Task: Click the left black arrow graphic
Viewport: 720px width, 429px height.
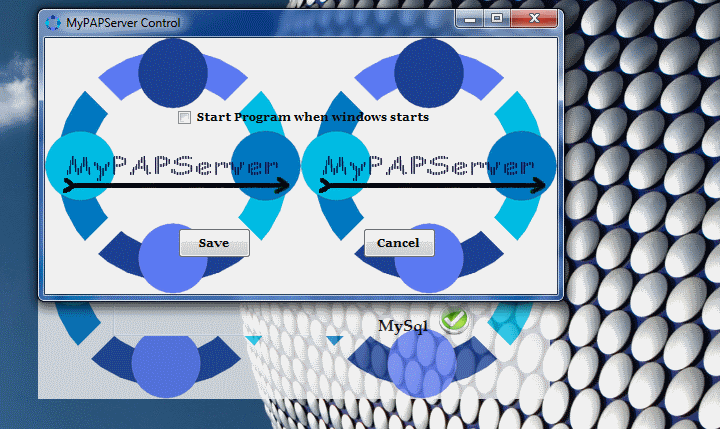Action: click(176, 185)
